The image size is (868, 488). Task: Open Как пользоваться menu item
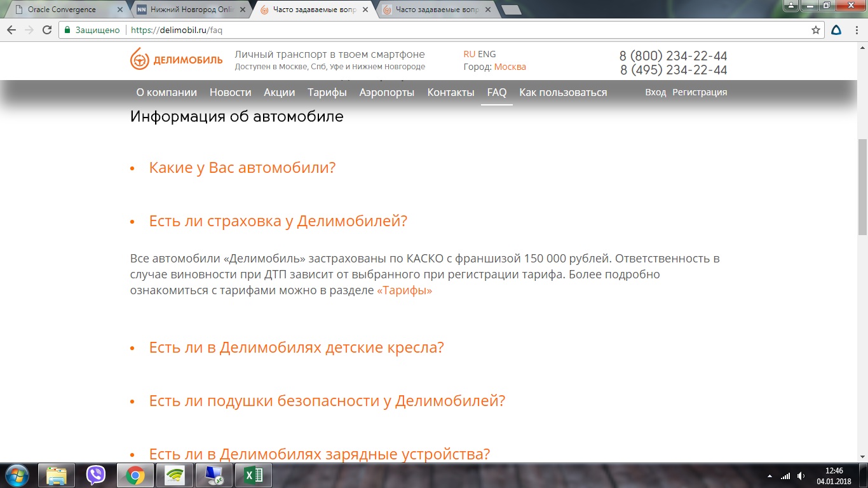[563, 92]
